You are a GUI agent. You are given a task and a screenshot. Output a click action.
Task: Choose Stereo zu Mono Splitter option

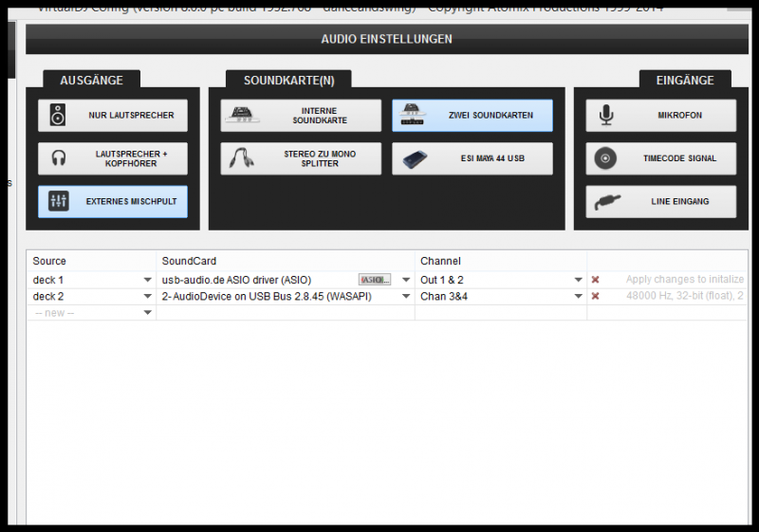(x=301, y=158)
